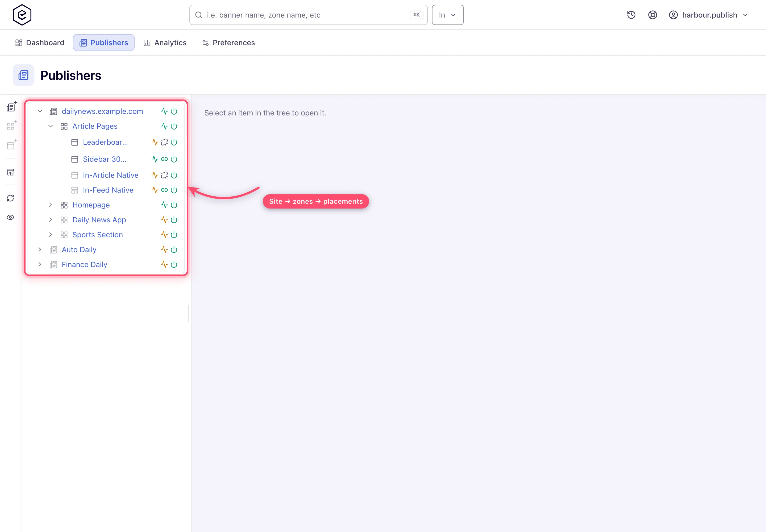Click broken link icon on Leaderboard row
766x532 pixels.
click(x=164, y=142)
